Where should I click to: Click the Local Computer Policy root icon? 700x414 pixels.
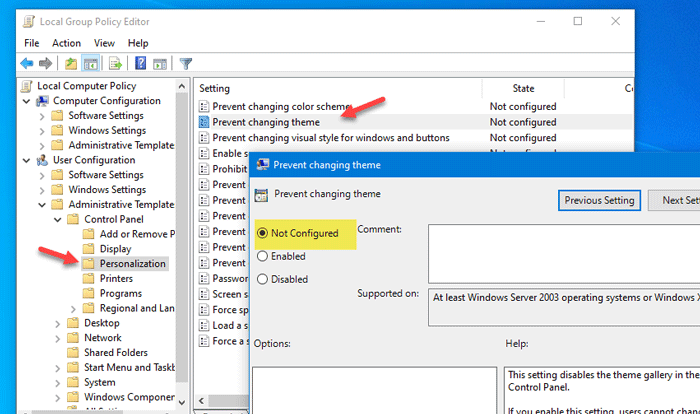point(27,86)
